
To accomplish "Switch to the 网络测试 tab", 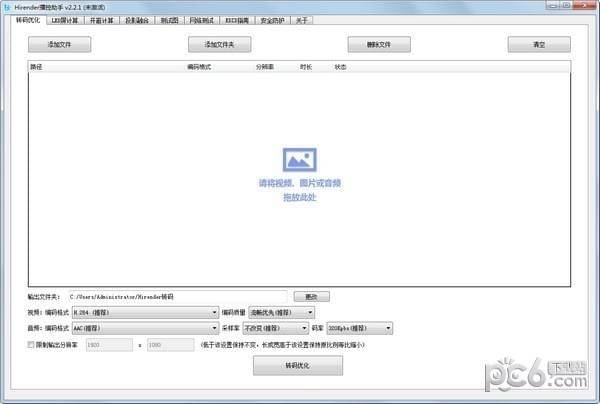I will tap(202, 21).
